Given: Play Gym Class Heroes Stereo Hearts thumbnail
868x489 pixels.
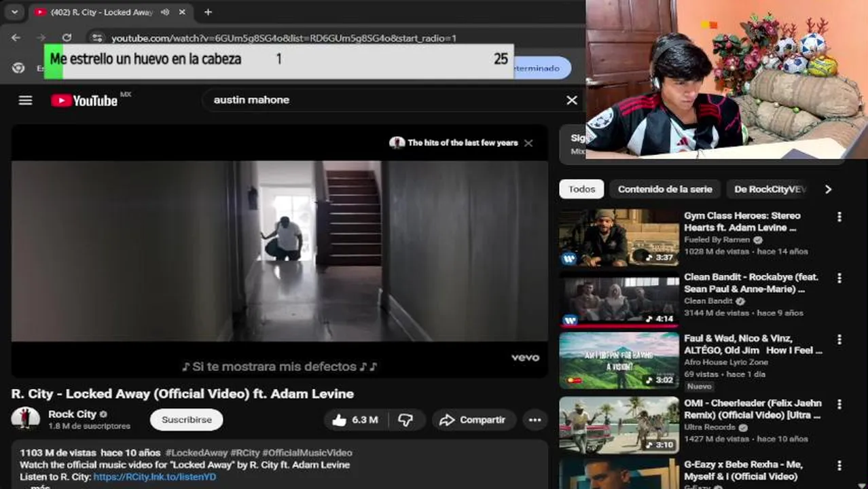Looking at the screenshot, I should (619, 237).
